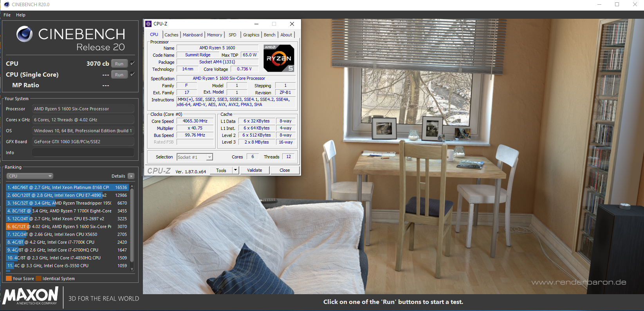
Task: Open the File menu
Action: pyautogui.click(x=7, y=15)
